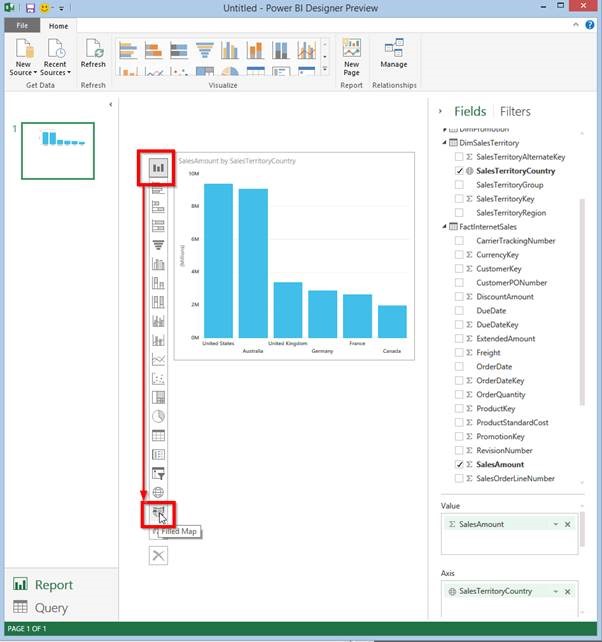Pick slicer visual in the vertical visual list
This screenshot has width=602, height=642.
click(x=158, y=474)
